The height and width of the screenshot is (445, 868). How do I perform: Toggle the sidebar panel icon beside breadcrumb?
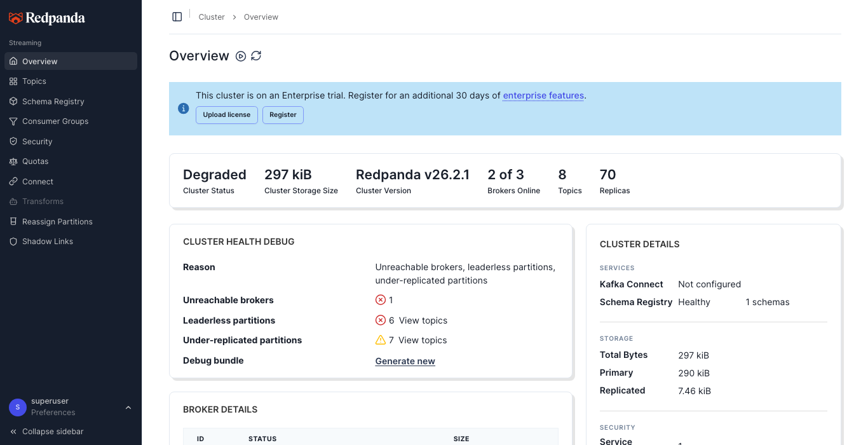[177, 17]
